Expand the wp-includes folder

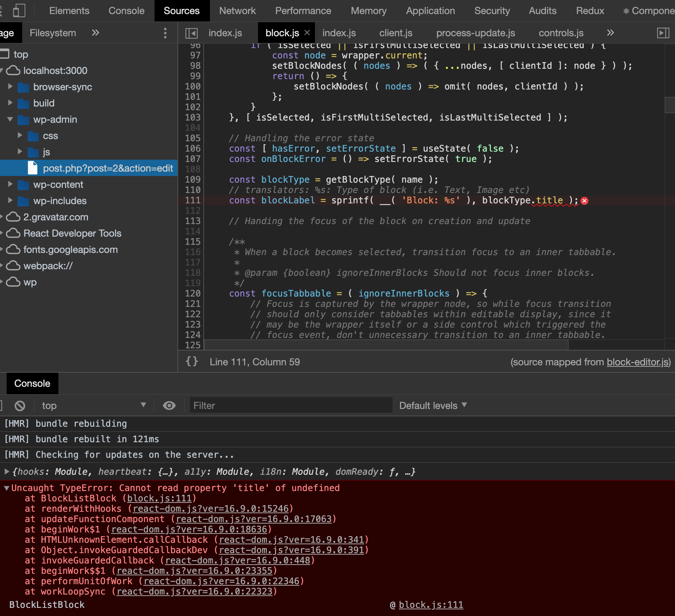point(10,200)
